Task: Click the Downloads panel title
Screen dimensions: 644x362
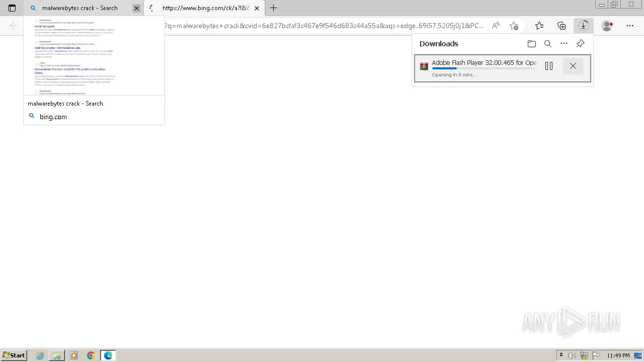Action: coord(439,44)
